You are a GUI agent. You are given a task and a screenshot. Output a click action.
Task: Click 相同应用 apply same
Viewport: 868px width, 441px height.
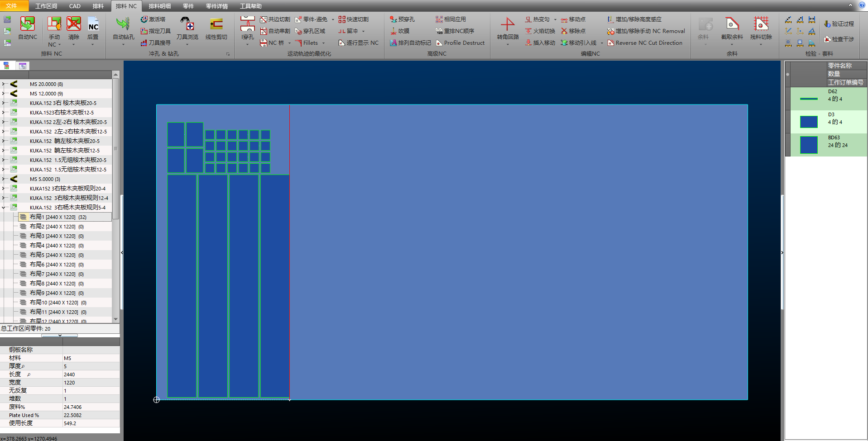pyautogui.click(x=451, y=19)
